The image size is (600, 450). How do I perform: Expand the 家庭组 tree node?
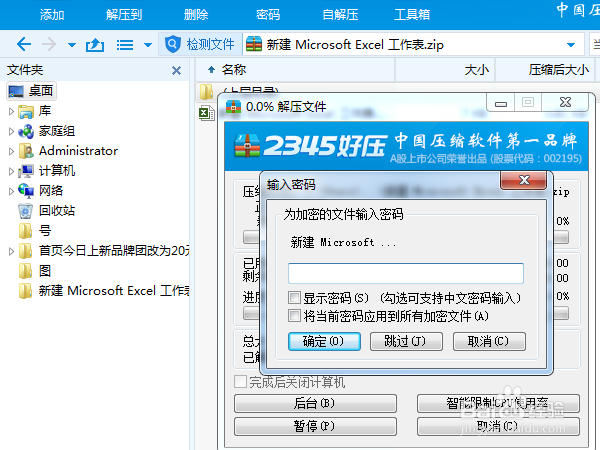point(11,131)
